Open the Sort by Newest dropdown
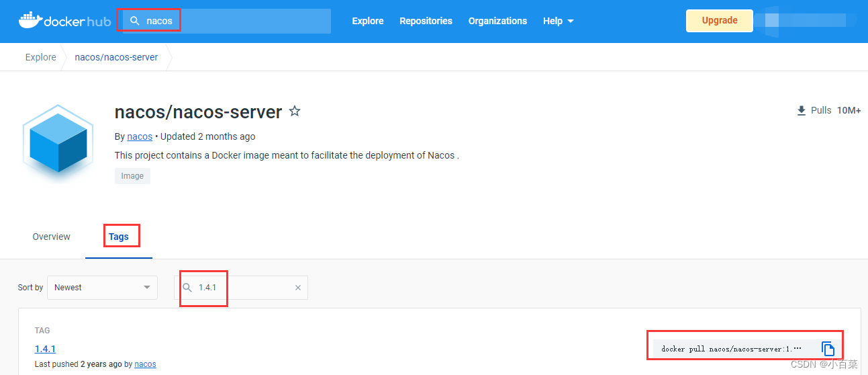868x375 pixels. click(x=102, y=288)
